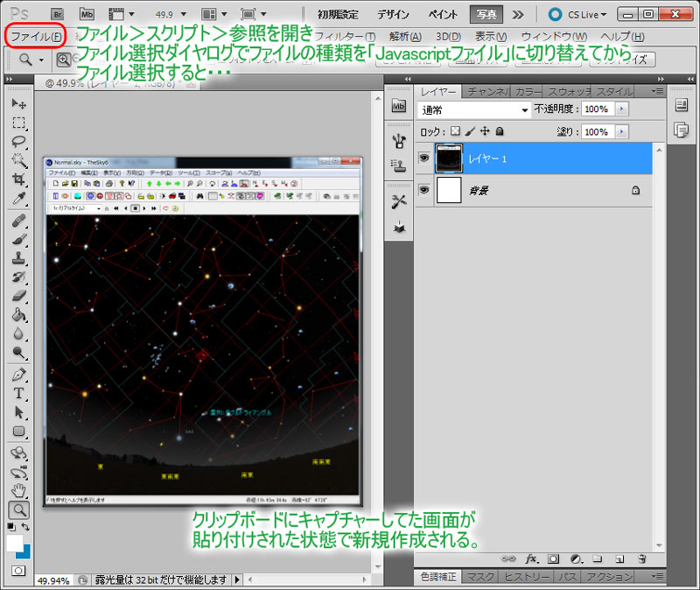Open the ヘルプ(H) menu
Viewport: 700px width, 590px height.
(x=622, y=36)
